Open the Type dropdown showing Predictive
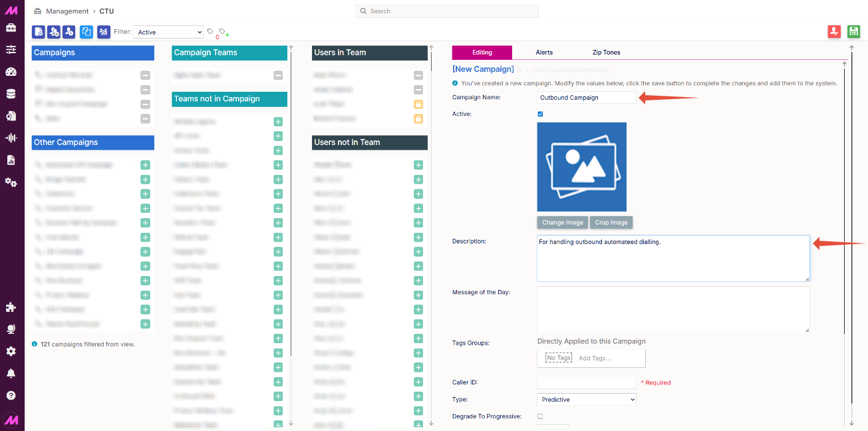The height and width of the screenshot is (431, 868). (x=587, y=399)
